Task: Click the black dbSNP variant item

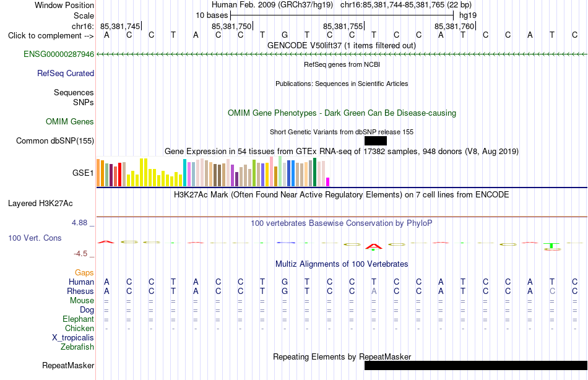Action: click(x=375, y=140)
